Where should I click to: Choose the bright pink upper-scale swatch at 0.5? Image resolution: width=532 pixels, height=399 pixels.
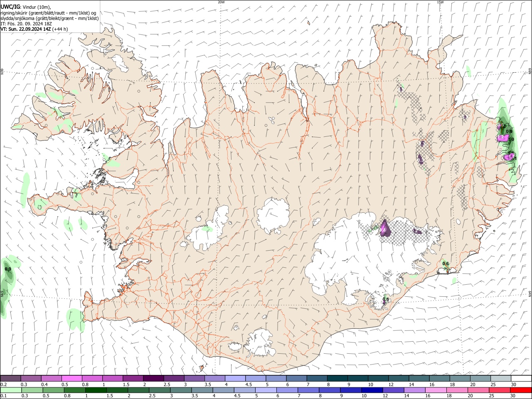tap(71, 379)
